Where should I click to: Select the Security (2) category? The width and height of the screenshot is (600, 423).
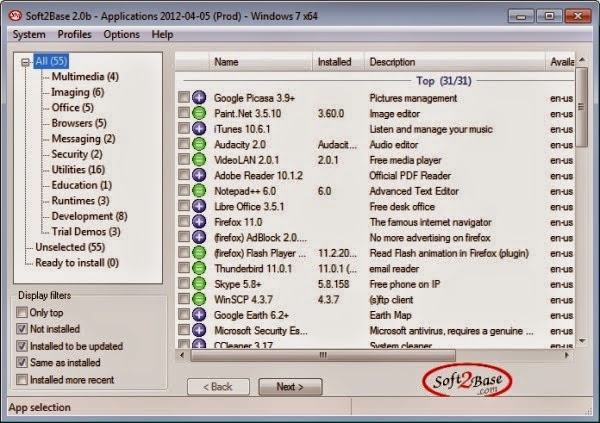pyautogui.click(x=77, y=154)
